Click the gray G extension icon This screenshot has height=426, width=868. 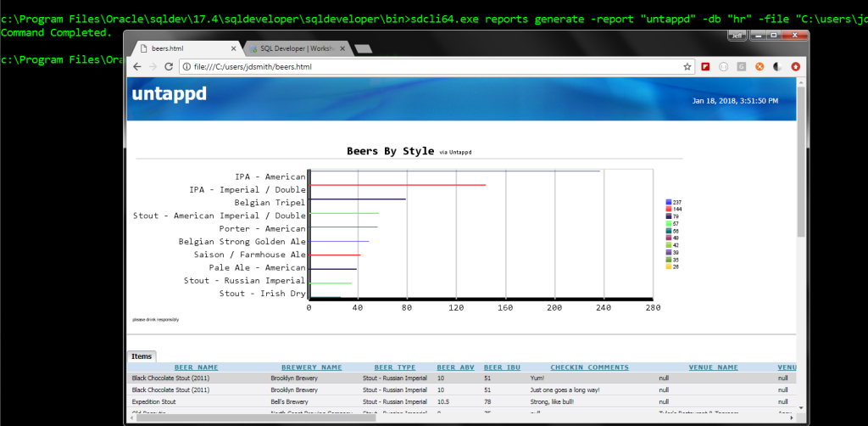(741, 67)
